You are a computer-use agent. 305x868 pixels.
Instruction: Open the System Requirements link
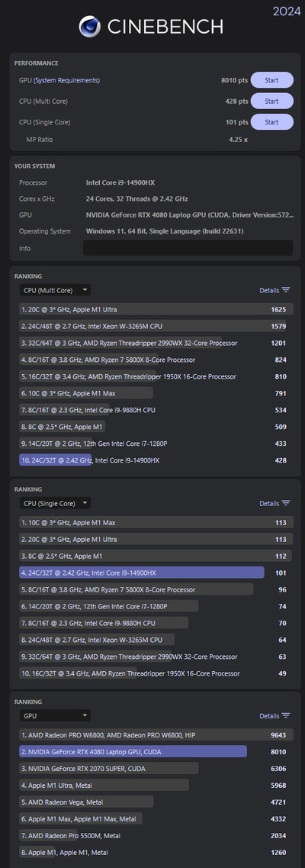tap(67, 80)
